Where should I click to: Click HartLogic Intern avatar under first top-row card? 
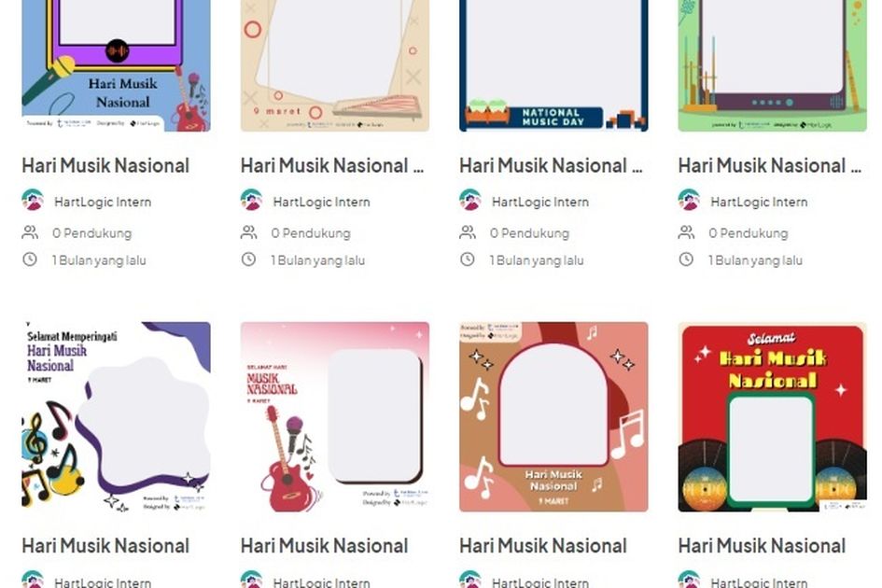33,201
